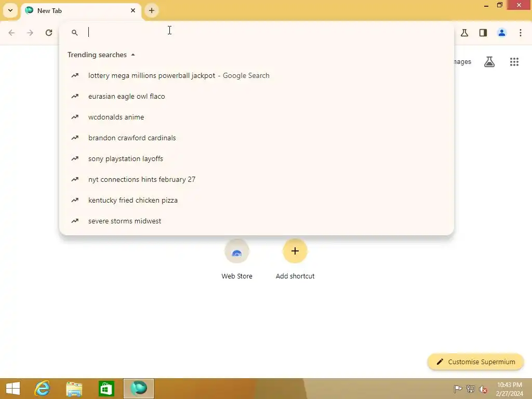Collapse the Trending searches section
Screen dimensions: 532x399
pyautogui.click(x=133, y=55)
